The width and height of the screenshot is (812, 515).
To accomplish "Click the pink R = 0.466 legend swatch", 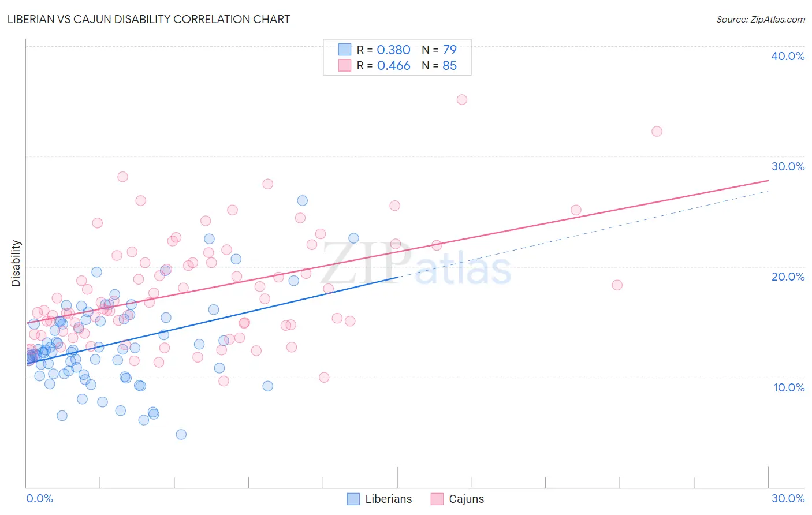I will (x=345, y=65).
